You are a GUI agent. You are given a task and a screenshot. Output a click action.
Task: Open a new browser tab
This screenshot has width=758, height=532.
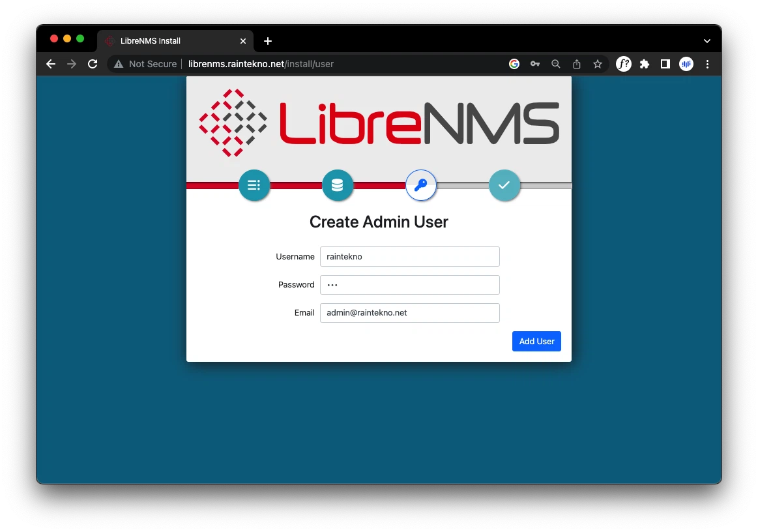coord(268,41)
